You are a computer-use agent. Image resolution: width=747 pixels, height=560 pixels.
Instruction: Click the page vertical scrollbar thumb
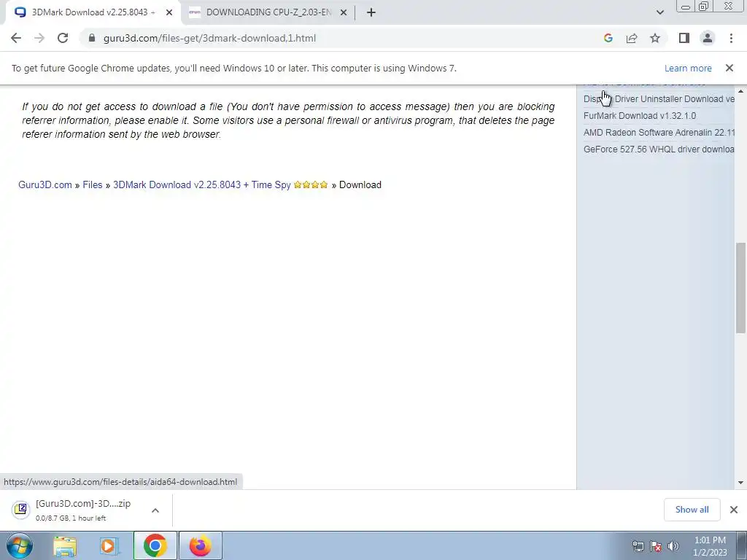[x=741, y=287]
